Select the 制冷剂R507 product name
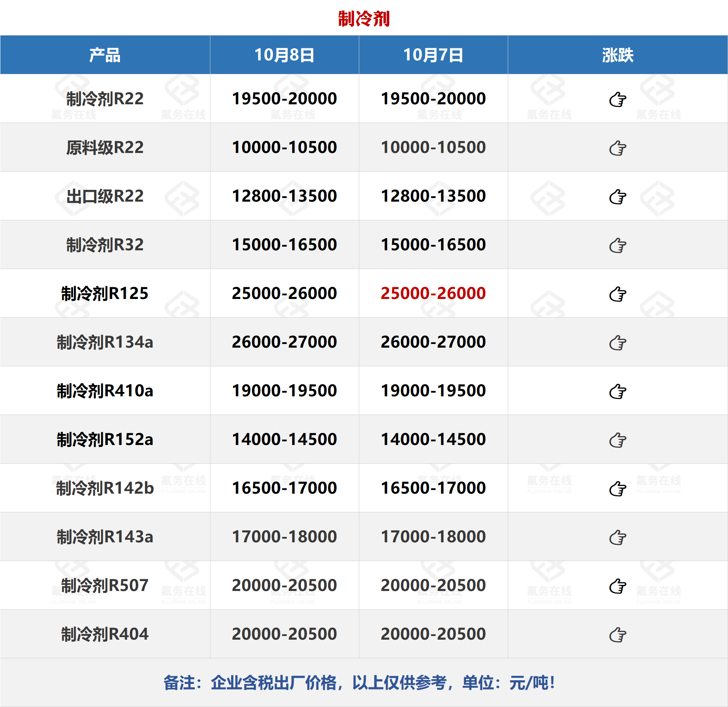The image size is (728, 707). click(105, 586)
